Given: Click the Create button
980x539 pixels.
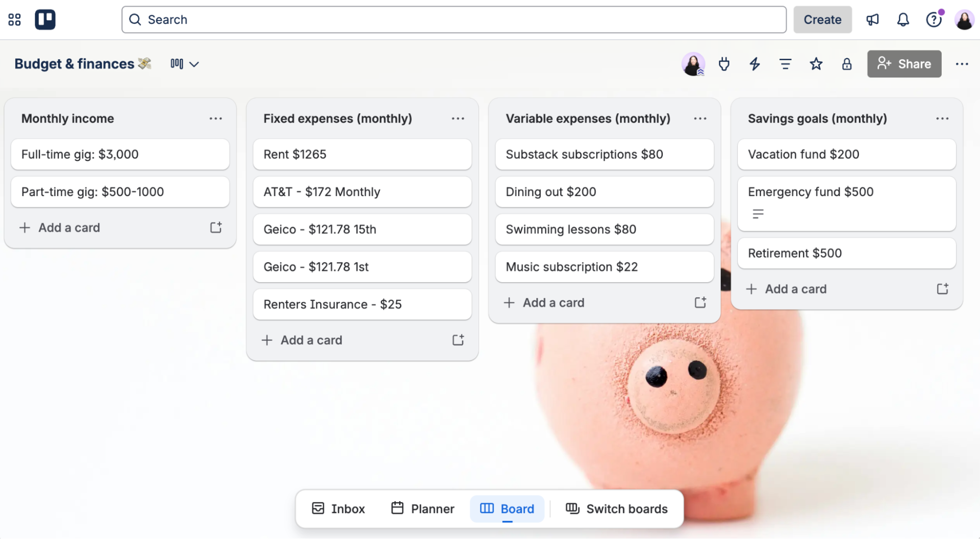Looking at the screenshot, I should point(822,20).
